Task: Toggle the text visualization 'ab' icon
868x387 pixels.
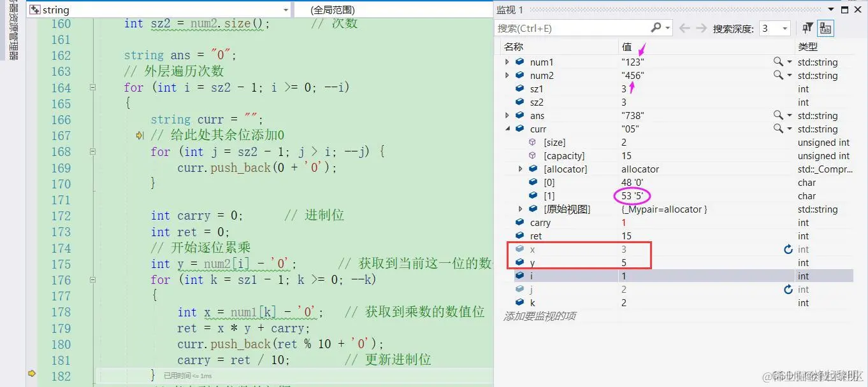Action: coord(826,28)
